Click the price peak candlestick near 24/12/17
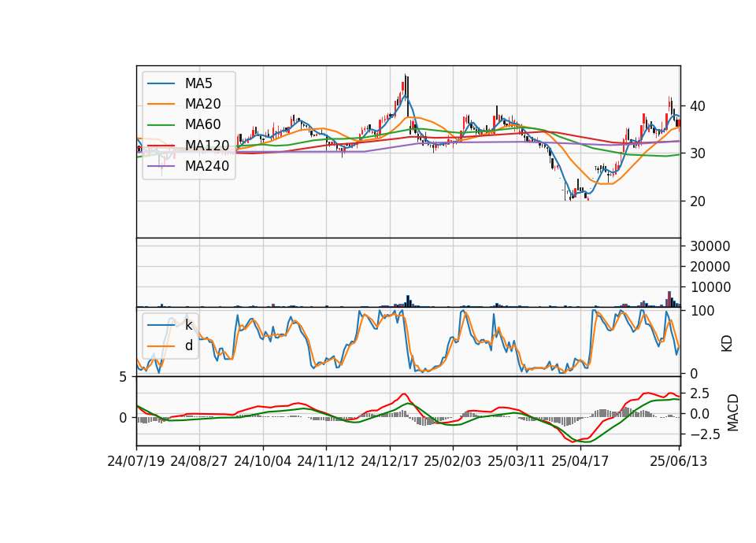This screenshot has height=543, width=756. [x=406, y=87]
